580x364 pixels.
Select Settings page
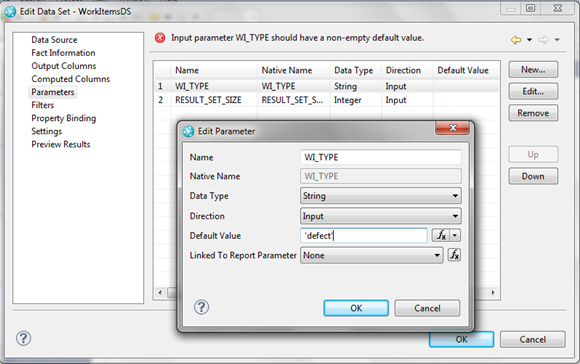pyautogui.click(x=47, y=131)
